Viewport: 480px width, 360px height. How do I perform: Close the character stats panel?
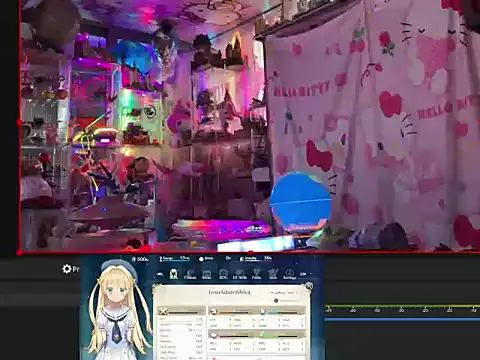[x=309, y=286]
